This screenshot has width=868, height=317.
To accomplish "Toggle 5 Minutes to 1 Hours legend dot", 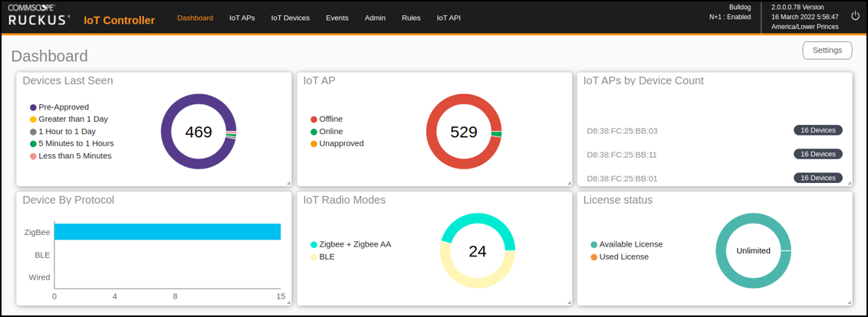I will coord(33,144).
